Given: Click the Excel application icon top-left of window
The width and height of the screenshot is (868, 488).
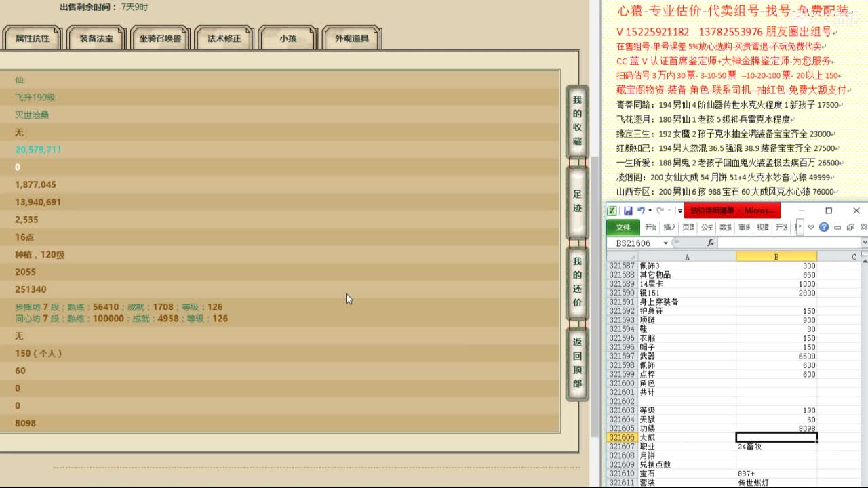Looking at the screenshot, I should [x=612, y=211].
